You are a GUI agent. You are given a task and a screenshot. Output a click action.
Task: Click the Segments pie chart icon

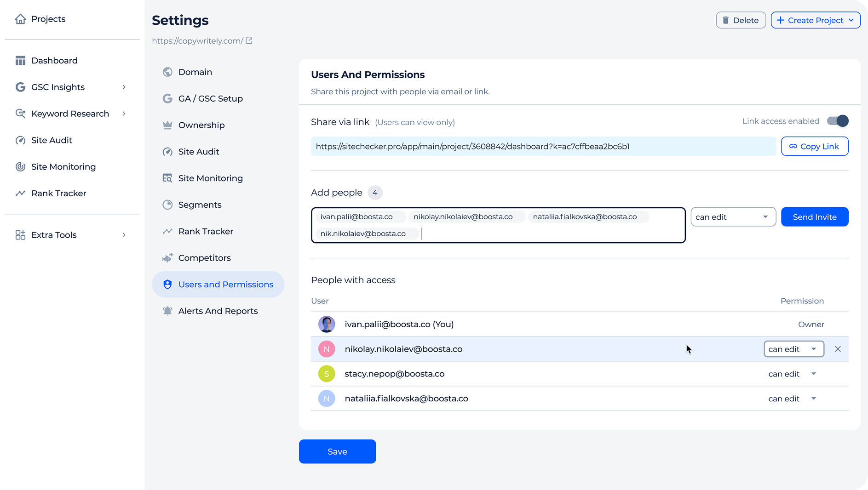point(167,205)
